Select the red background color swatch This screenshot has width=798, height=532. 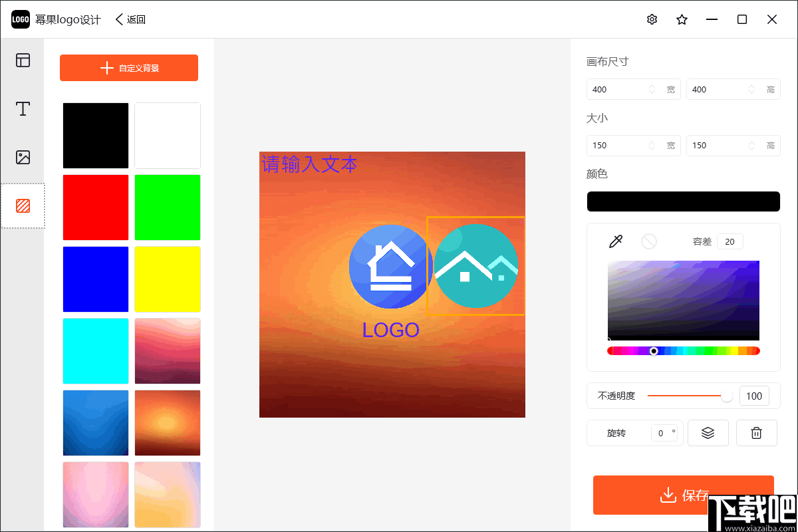pos(95,207)
